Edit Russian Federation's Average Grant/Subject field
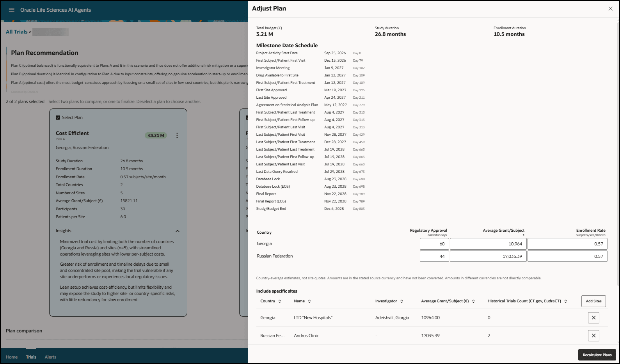Viewport: 620px width, 364px height. coord(488,256)
